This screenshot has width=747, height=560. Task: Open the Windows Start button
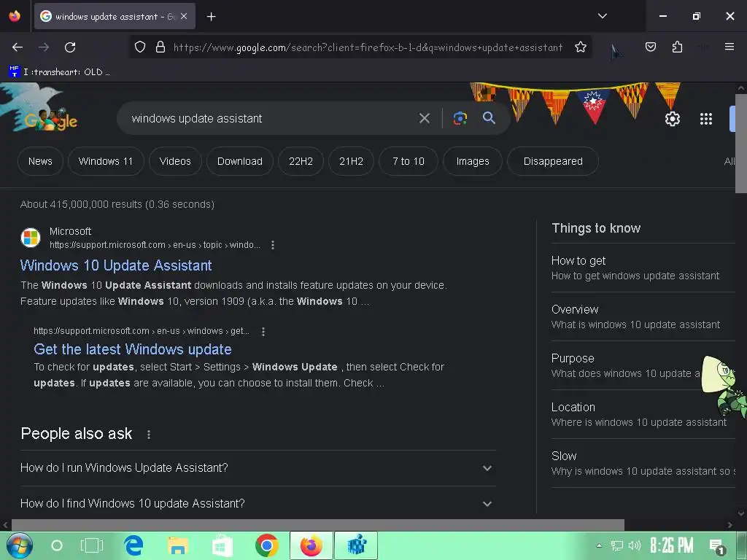tap(20, 545)
